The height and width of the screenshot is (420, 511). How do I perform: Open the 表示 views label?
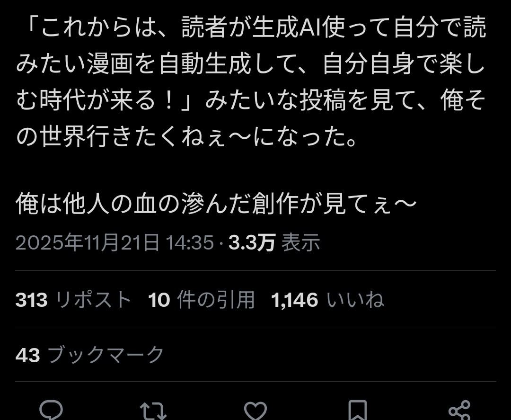[x=301, y=242]
